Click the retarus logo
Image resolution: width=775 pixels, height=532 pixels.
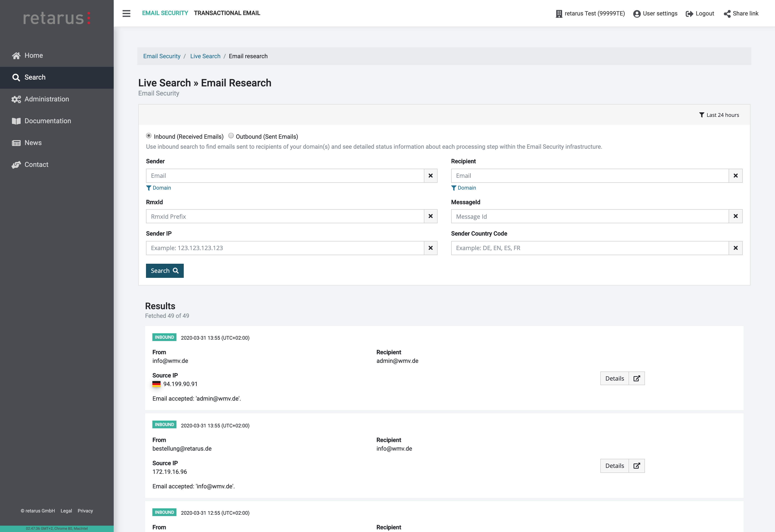(57, 18)
